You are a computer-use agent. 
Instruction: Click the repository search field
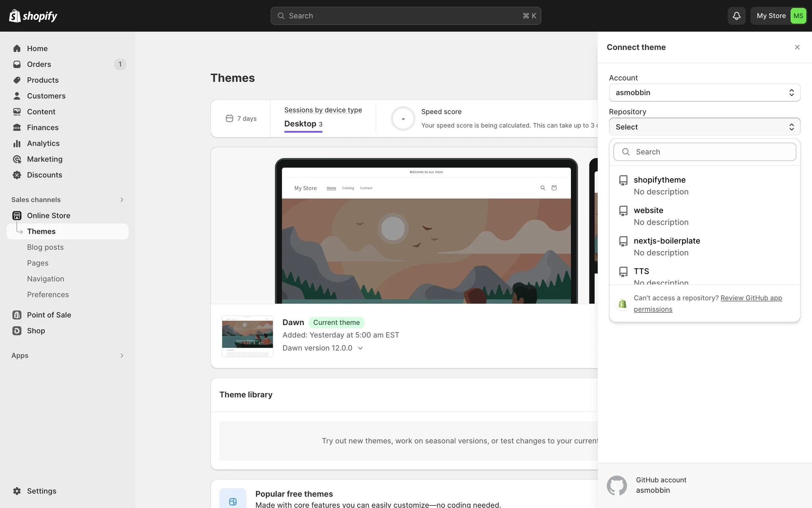point(704,152)
